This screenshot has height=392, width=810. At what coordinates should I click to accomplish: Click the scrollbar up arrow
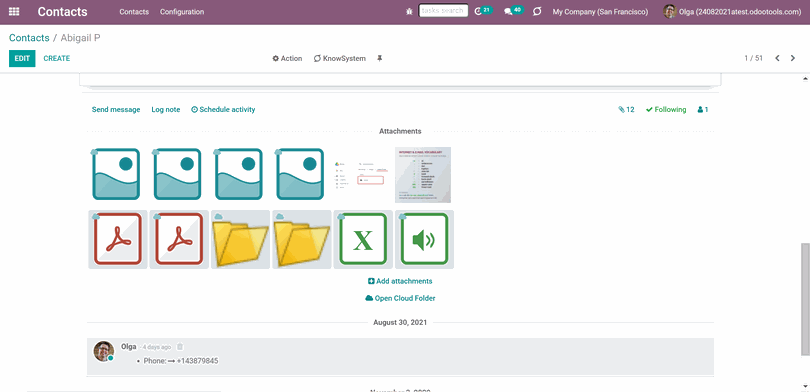805,78
